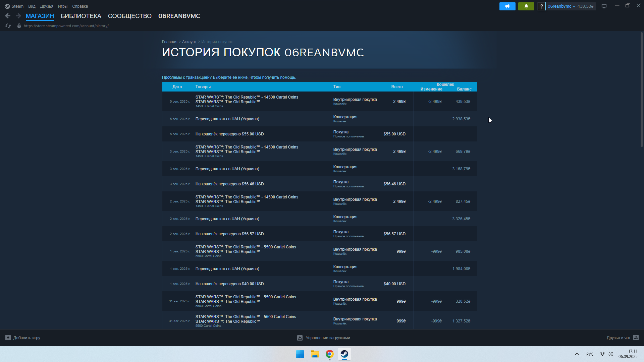
Task: Follow the Аккаунт breadcrumb link
Action: point(189,42)
